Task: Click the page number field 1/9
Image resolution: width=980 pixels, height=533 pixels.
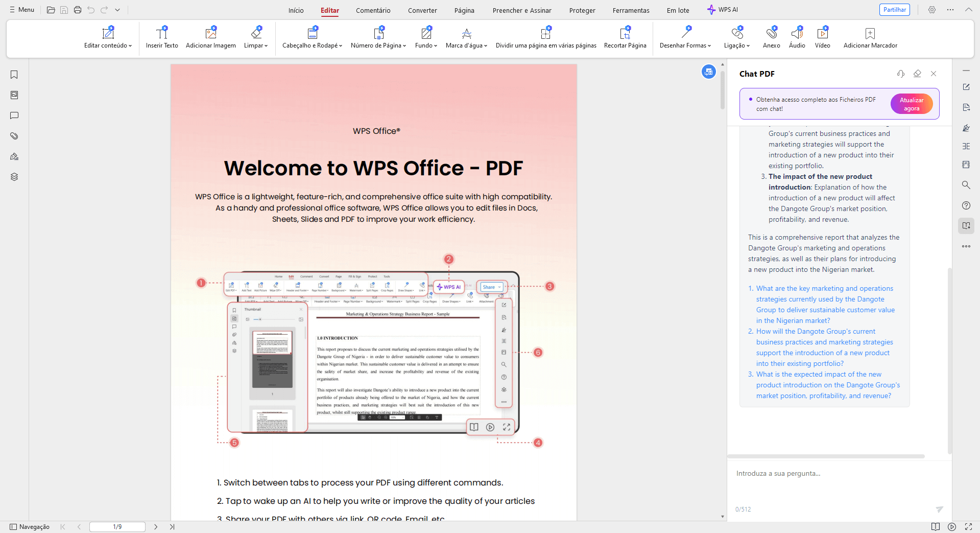Action: coord(117,527)
